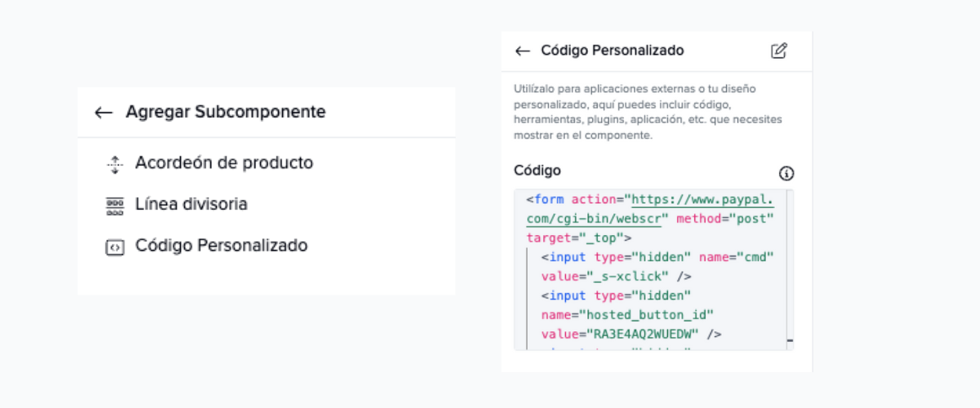This screenshot has height=408, width=980.
Task: Click the scrollbar marker in the code editor
Action: 790,339
